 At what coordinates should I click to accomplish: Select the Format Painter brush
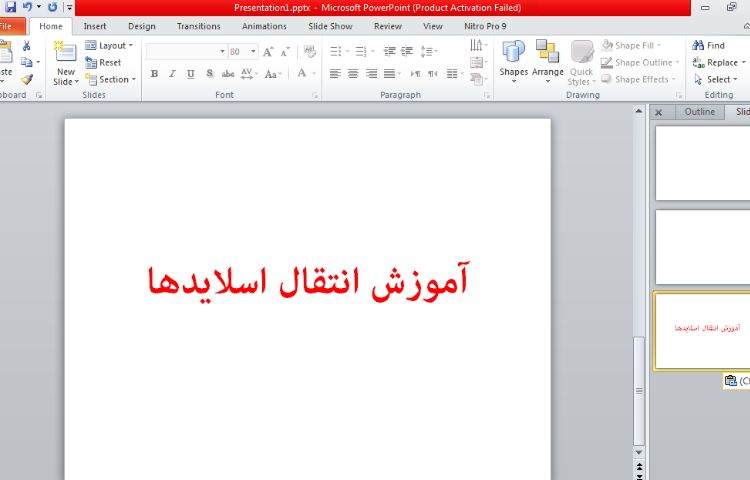[27, 79]
